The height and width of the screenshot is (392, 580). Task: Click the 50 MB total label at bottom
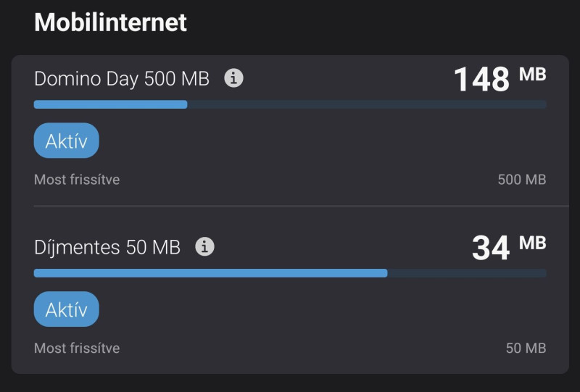click(526, 349)
